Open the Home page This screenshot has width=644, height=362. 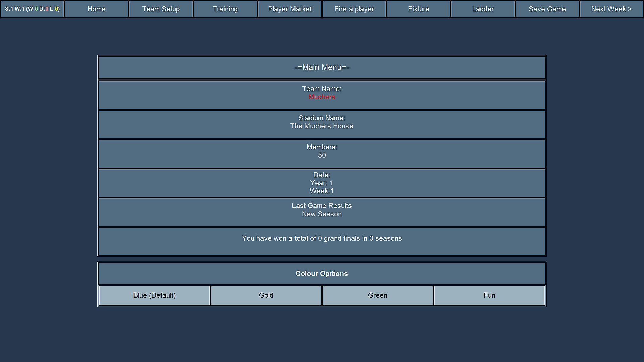coord(96,9)
